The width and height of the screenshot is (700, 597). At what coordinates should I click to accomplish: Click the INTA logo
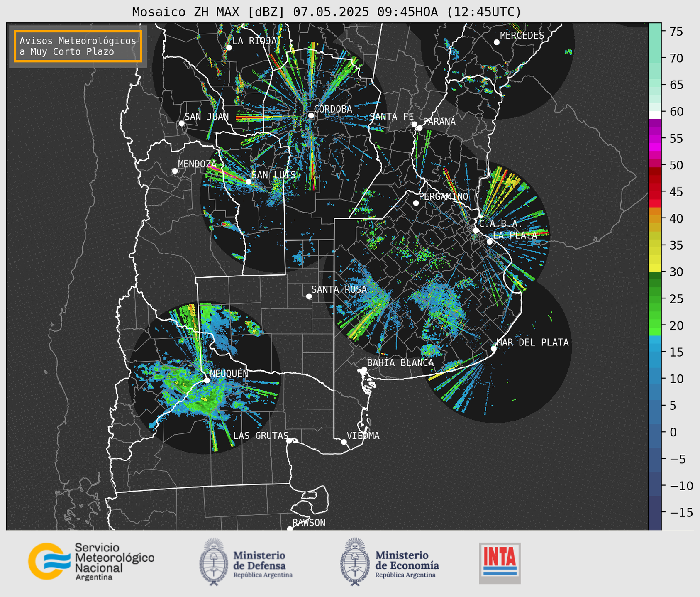tap(500, 563)
